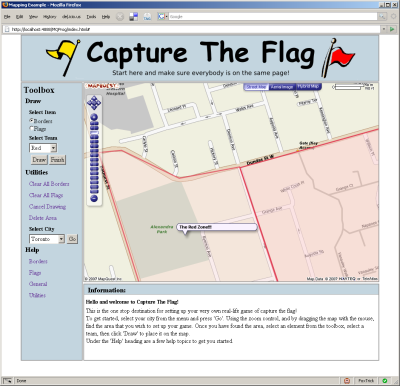Click the Clear All Borders link
The image size is (400, 386).
click(x=49, y=184)
